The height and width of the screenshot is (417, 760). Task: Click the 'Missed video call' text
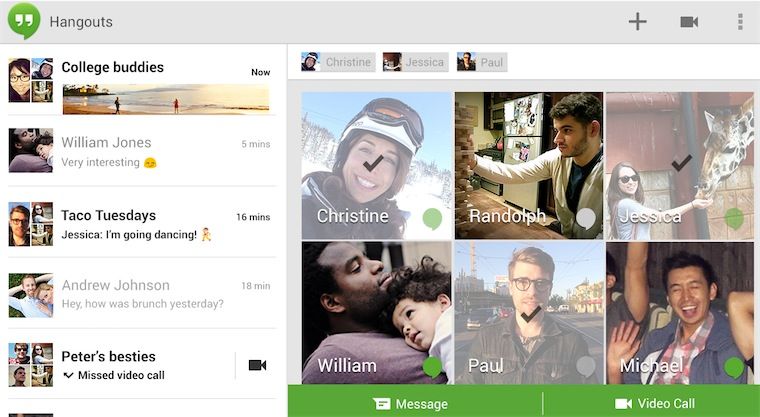tap(121, 375)
